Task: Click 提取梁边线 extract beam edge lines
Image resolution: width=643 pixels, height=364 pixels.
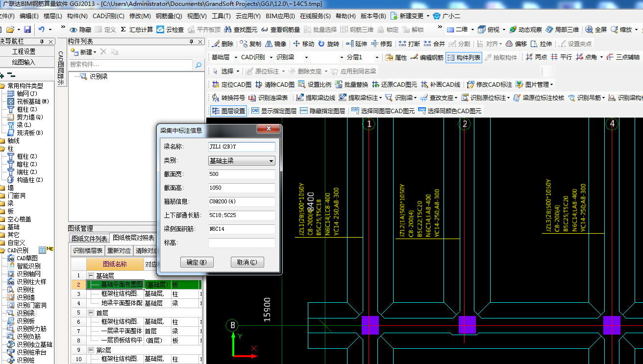Action: (x=316, y=97)
